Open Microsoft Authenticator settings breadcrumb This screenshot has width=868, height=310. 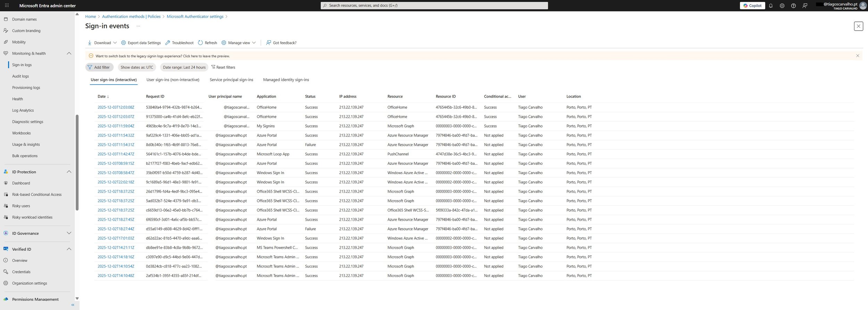click(x=195, y=17)
